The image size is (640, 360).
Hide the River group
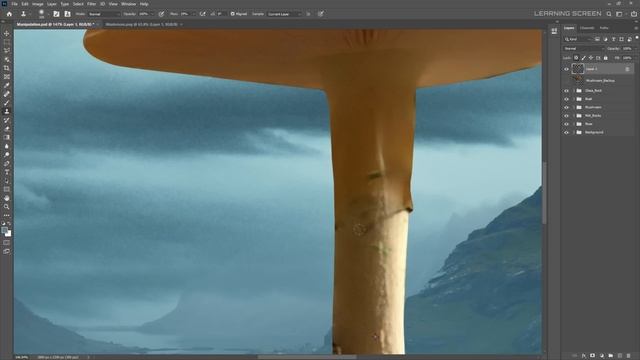pos(566,124)
